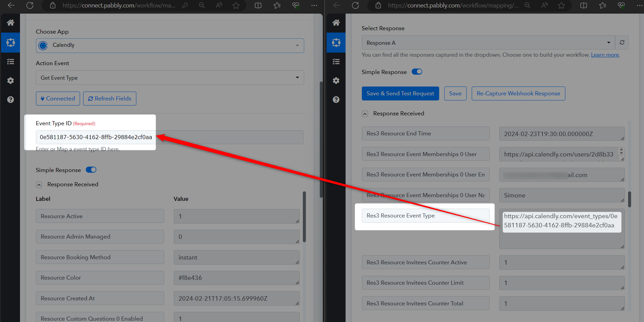The image size is (644, 322).
Task: Open password key icon in left browser
Action: pos(185,5)
